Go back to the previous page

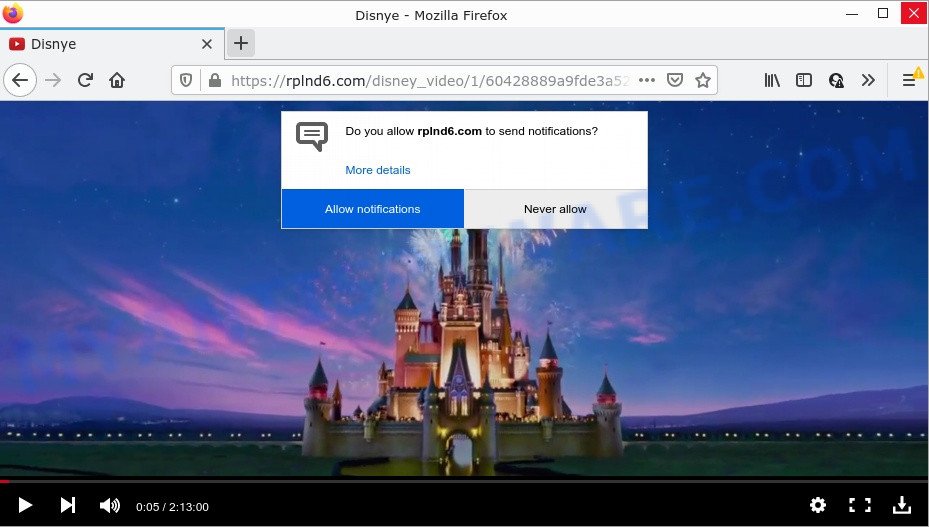click(20, 80)
